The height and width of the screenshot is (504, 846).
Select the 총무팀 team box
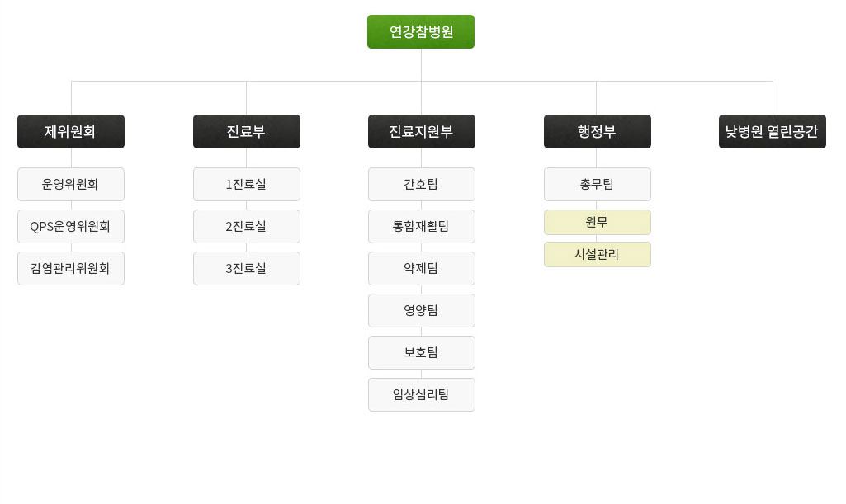pyautogui.click(x=598, y=184)
